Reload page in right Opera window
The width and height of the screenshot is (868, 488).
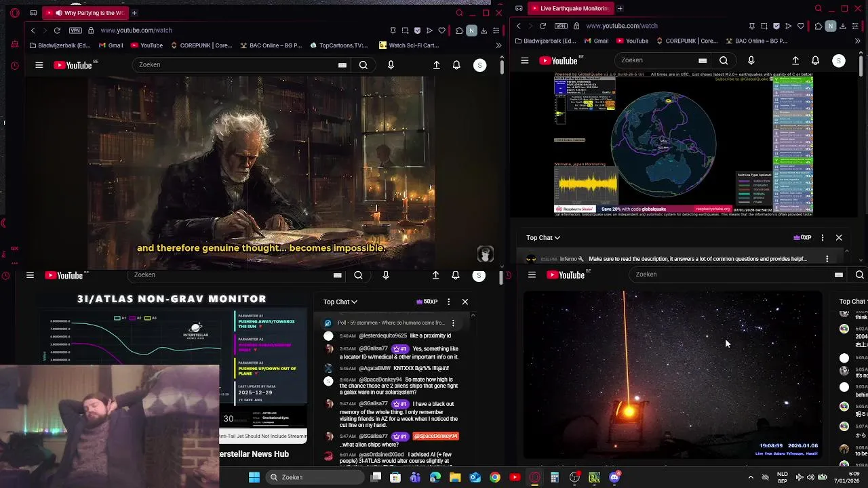[542, 26]
